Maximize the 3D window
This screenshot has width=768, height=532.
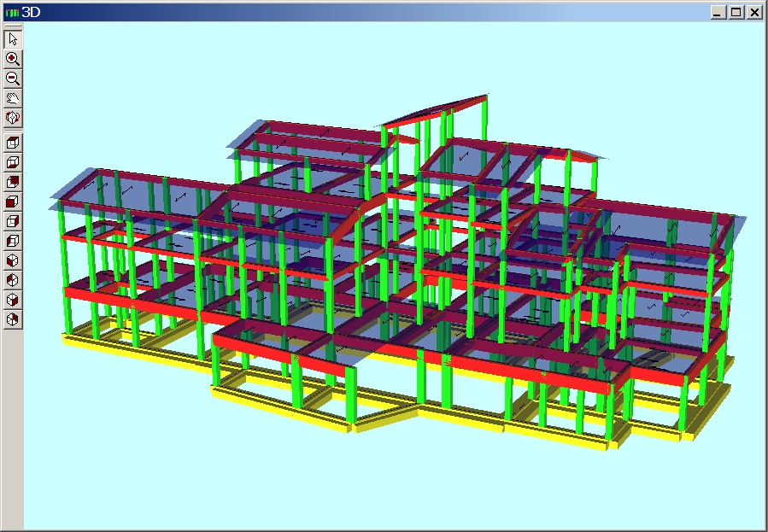click(736, 13)
